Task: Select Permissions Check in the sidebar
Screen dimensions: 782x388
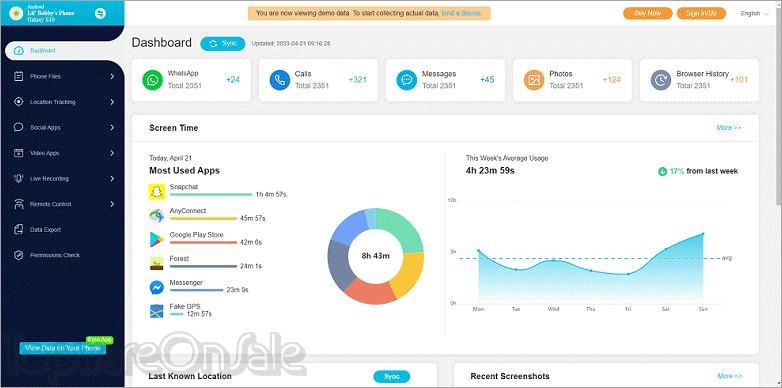Action: point(62,255)
